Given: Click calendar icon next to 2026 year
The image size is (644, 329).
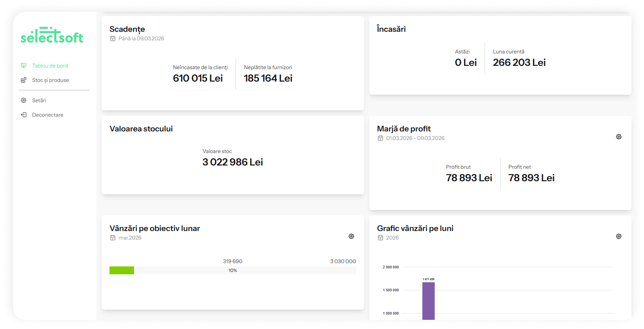Looking at the screenshot, I should click(x=380, y=238).
